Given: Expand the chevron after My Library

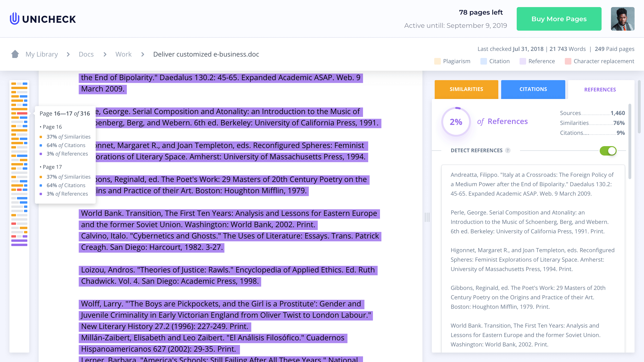Looking at the screenshot, I should (68, 54).
